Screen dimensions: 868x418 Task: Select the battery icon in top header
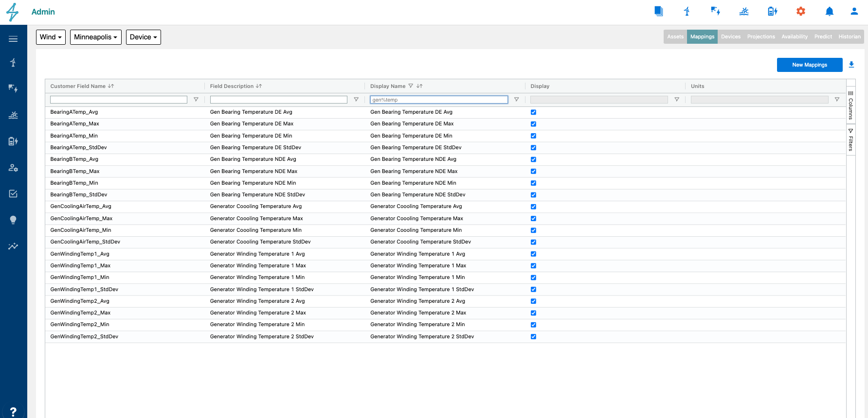(773, 11)
